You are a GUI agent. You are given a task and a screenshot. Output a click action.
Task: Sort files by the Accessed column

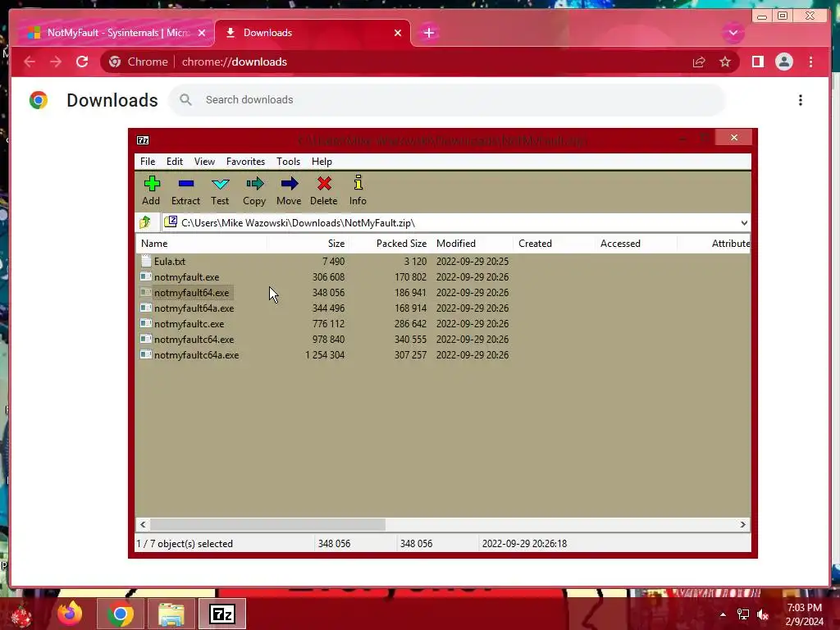pyautogui.click(x=636, y=243)
